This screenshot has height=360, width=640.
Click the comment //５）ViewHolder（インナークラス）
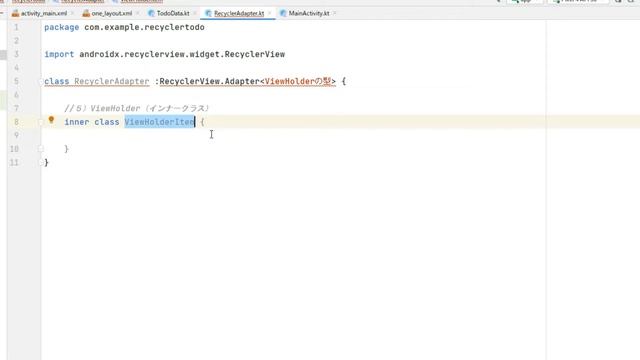click(x=137, y=108)
